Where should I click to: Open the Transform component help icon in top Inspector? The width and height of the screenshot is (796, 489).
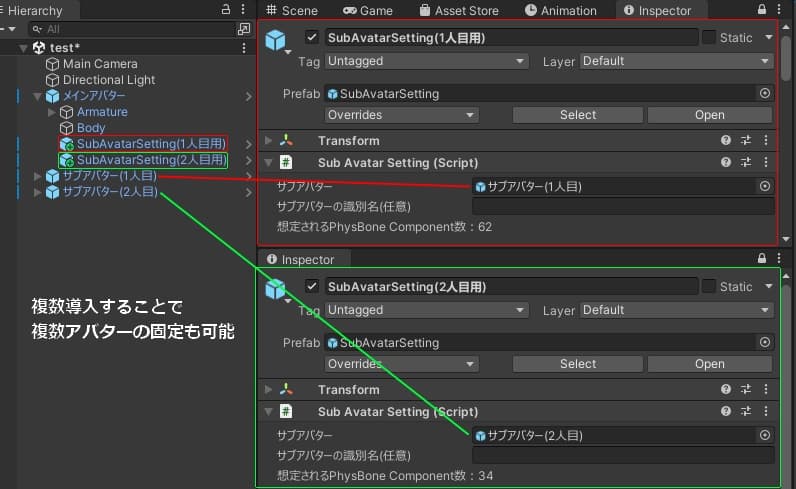(726, 141)
